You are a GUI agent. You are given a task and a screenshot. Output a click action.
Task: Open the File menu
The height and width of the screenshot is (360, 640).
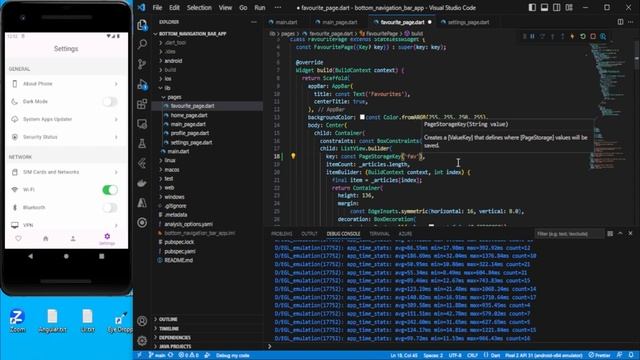157,7
